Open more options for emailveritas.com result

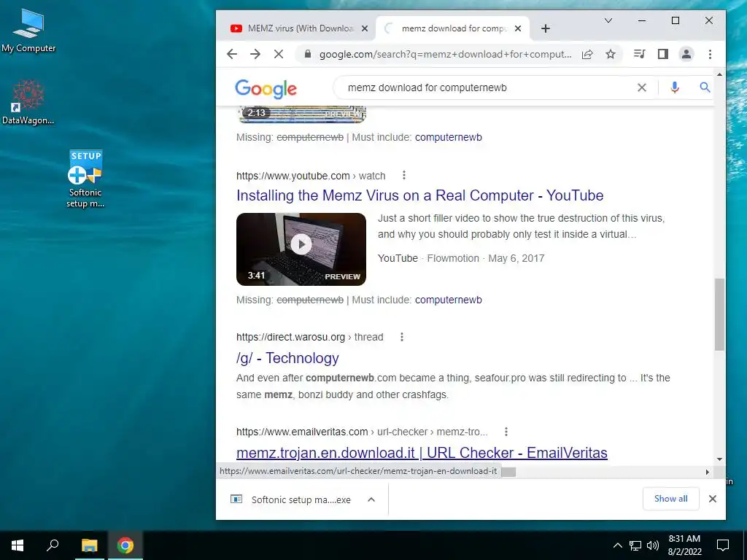[x=506, y=432]
